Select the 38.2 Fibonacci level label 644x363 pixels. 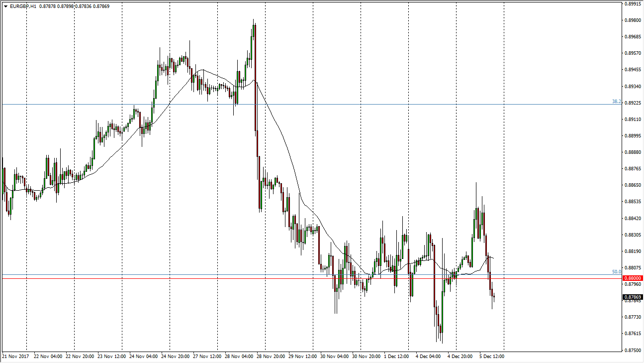click(x=616, y=102)
